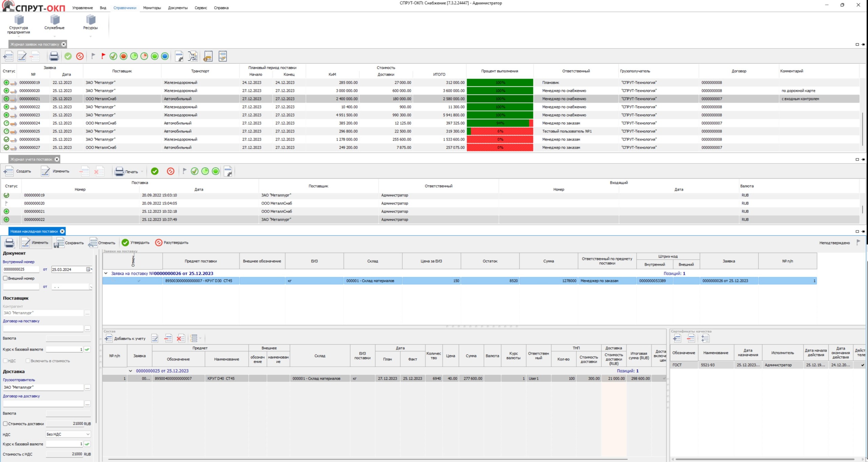
Task: Open the date picker for 25.03.2024
Action: [88, 270]
